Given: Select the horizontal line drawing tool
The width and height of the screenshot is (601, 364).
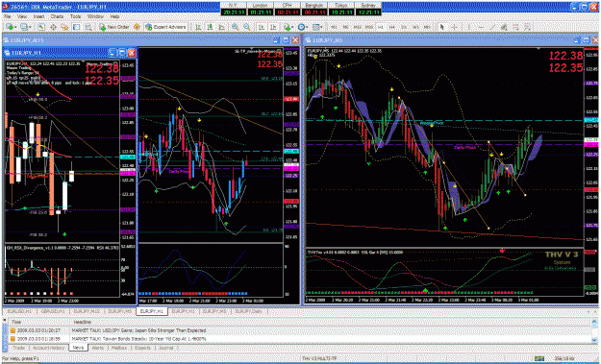Looking at the screenshot, I should [481, 27].
